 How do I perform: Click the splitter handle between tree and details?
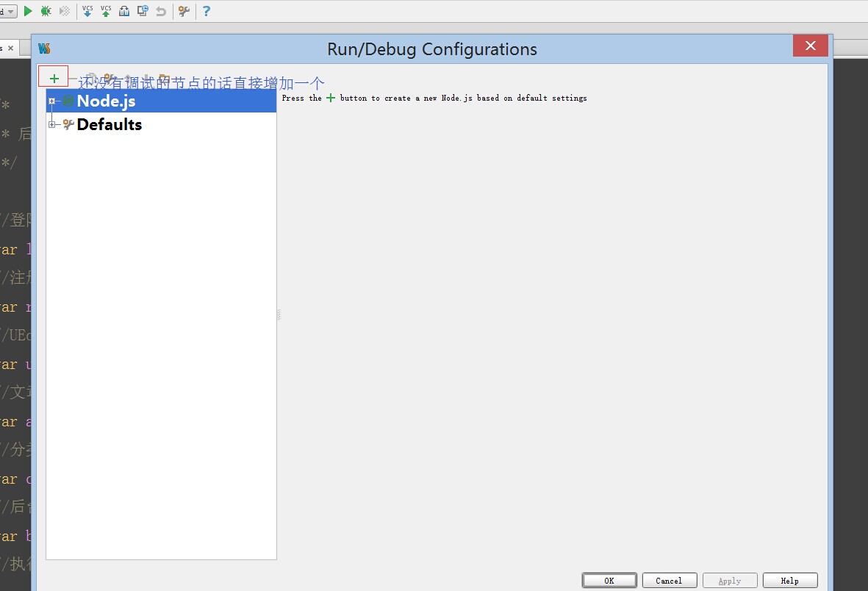279,315
